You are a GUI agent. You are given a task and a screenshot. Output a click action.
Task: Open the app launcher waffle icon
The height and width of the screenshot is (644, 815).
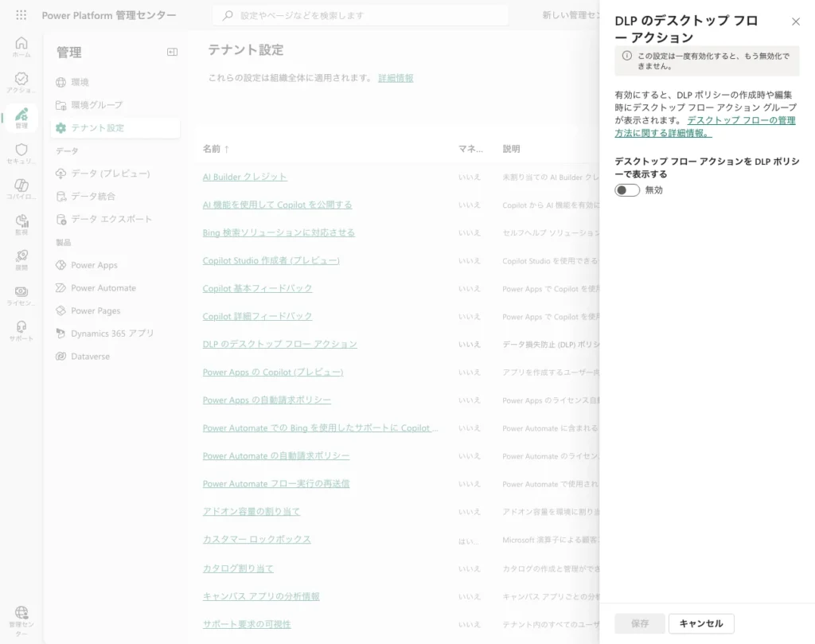(x=21, y=15)
